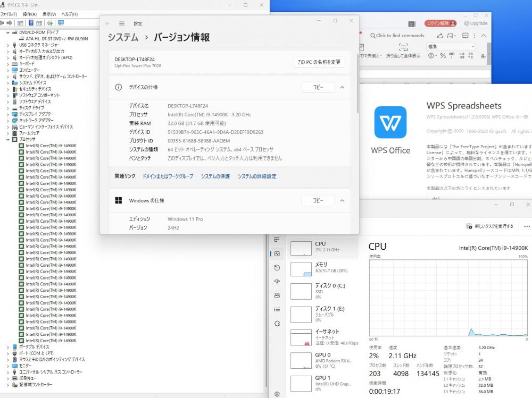
Task: Open the 操作(A) menu in Device Manager
Action: [x=29, y=14]
